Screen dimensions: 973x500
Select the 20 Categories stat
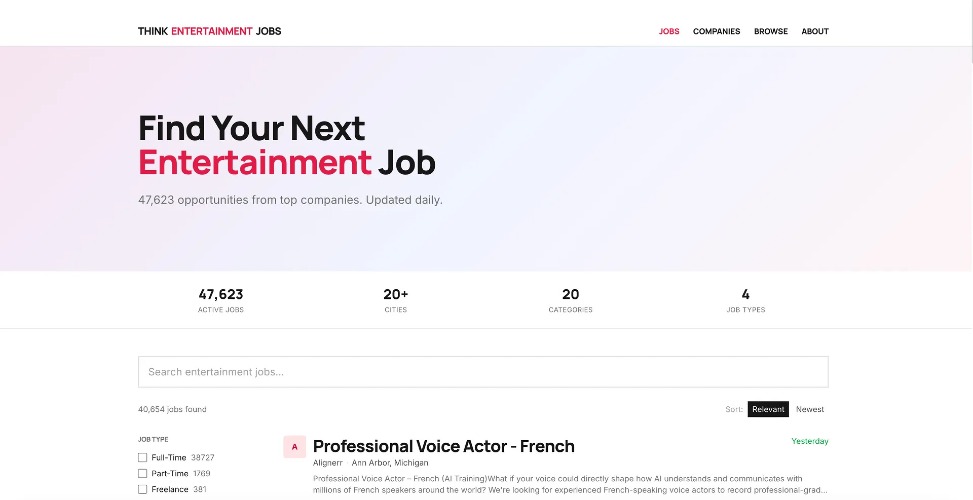click(570, 300)
